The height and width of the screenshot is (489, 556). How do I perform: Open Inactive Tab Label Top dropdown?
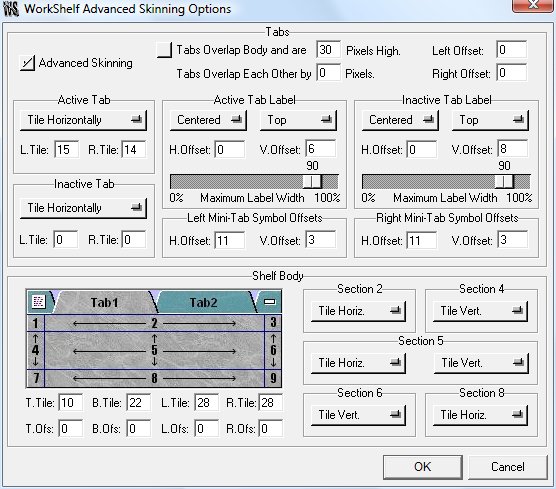[490, 120]
